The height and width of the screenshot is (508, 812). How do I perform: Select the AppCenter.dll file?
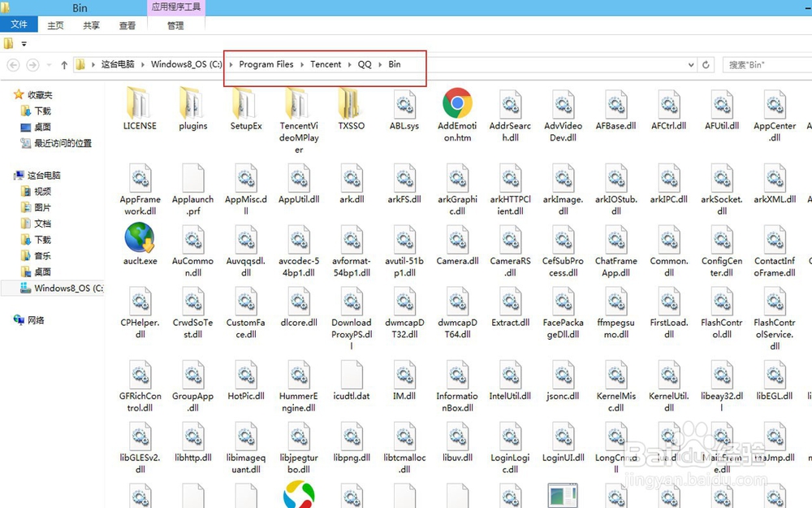(x=775, y=115)
